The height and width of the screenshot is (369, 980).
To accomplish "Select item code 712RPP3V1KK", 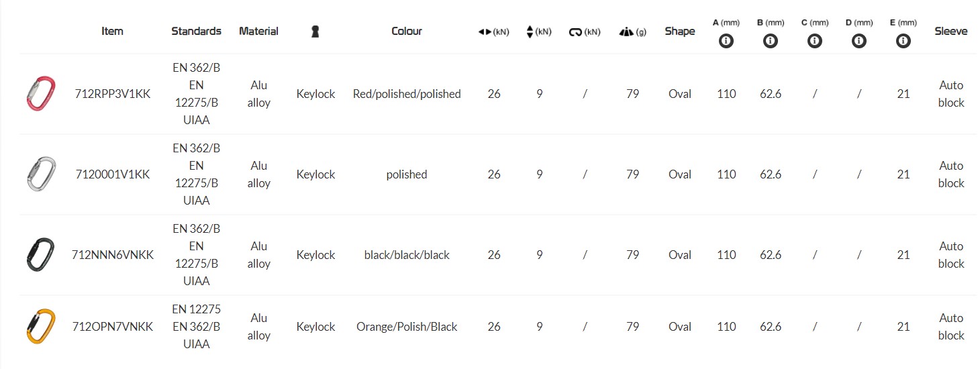I will (113, 94).
